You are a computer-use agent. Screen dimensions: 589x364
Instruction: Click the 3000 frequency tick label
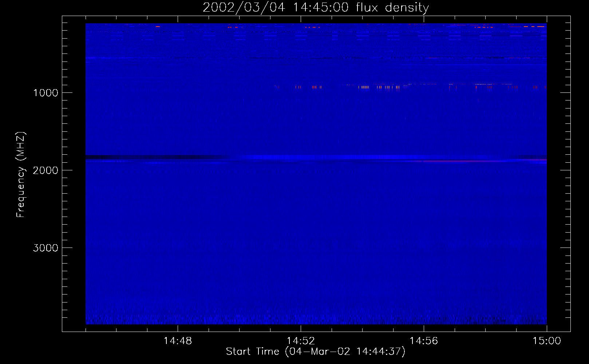coord(46,248)
